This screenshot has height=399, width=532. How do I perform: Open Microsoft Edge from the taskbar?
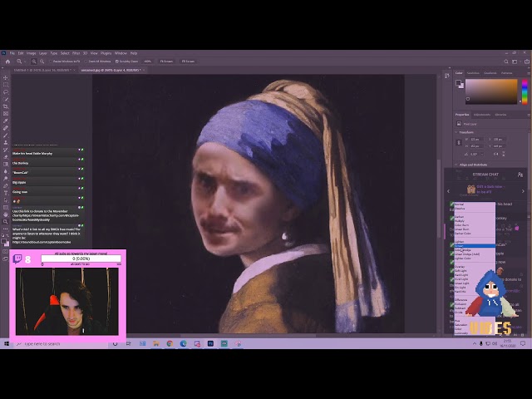pyautogui.click(x=183, y=343)
